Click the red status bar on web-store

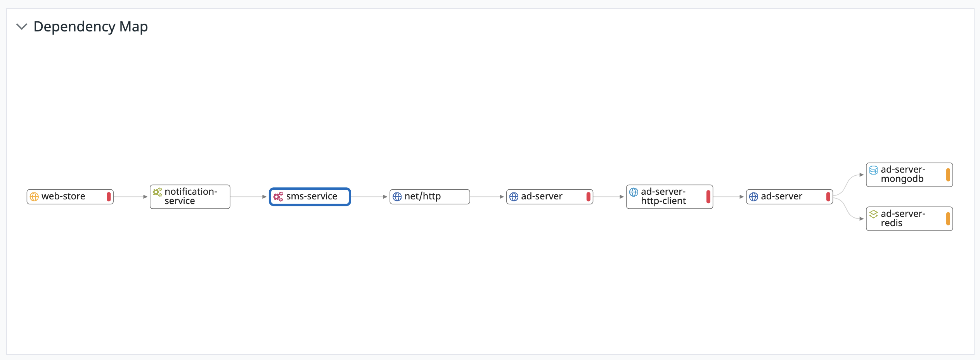109,197
